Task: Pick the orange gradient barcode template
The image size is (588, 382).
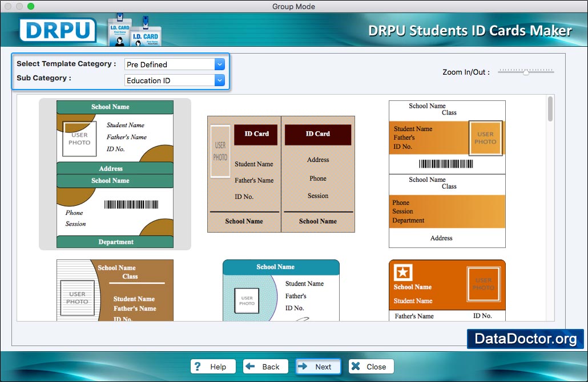Action: pos(447,174)
